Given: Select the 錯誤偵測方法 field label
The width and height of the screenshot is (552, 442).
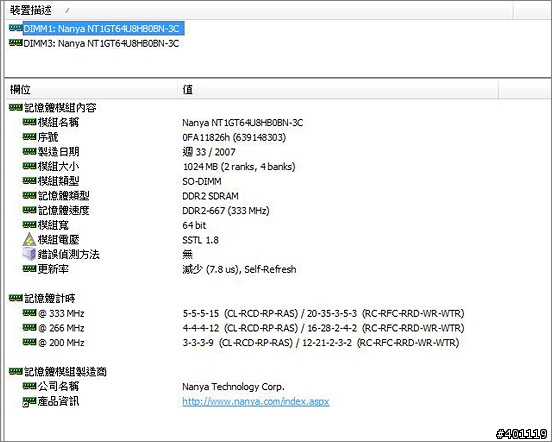Looking at the screenshot, I should pyautogui.click(x=69, y=254).
